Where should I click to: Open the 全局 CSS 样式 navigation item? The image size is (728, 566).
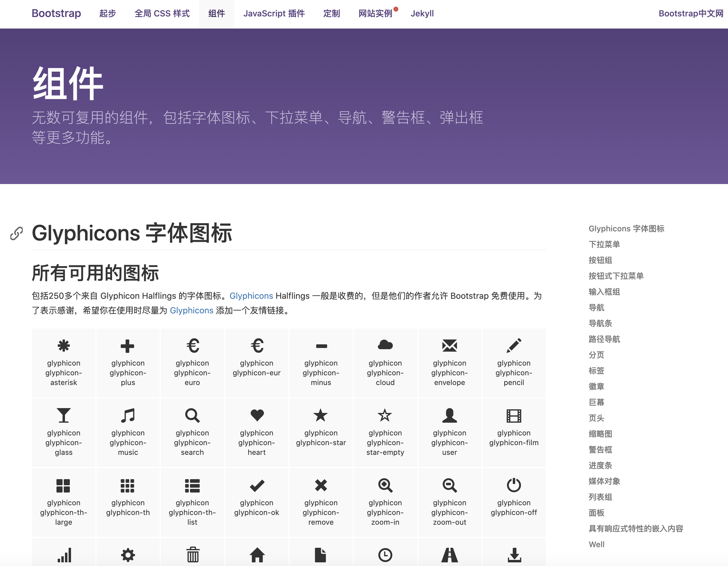coord(162,13)
